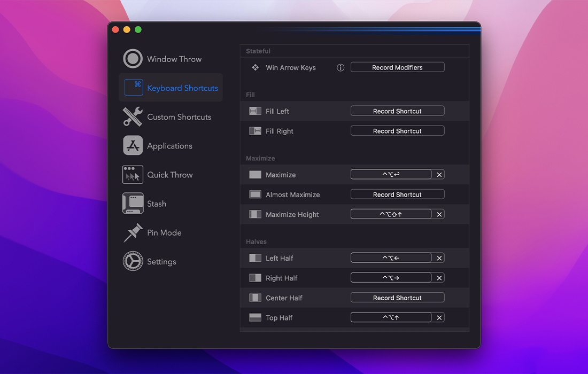
Task: Click the Right Half layout icon
Action: [255, 278]
